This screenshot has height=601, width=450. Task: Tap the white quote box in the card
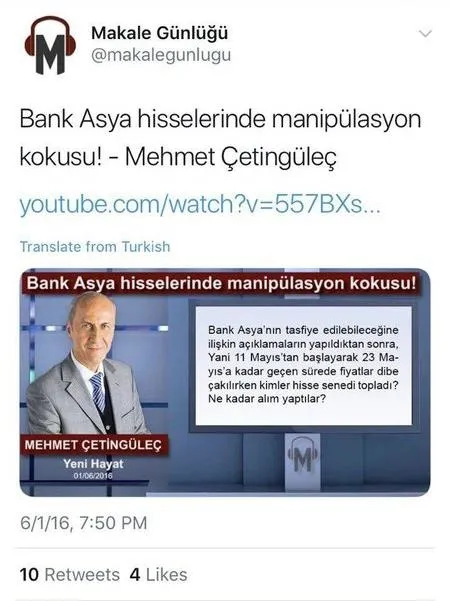(x=304, y=365)
